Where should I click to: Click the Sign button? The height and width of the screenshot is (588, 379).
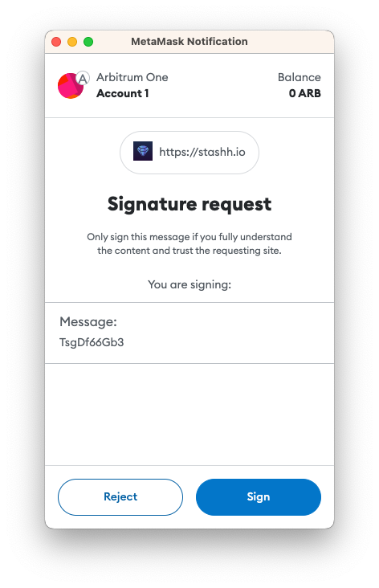click(258, 497)
